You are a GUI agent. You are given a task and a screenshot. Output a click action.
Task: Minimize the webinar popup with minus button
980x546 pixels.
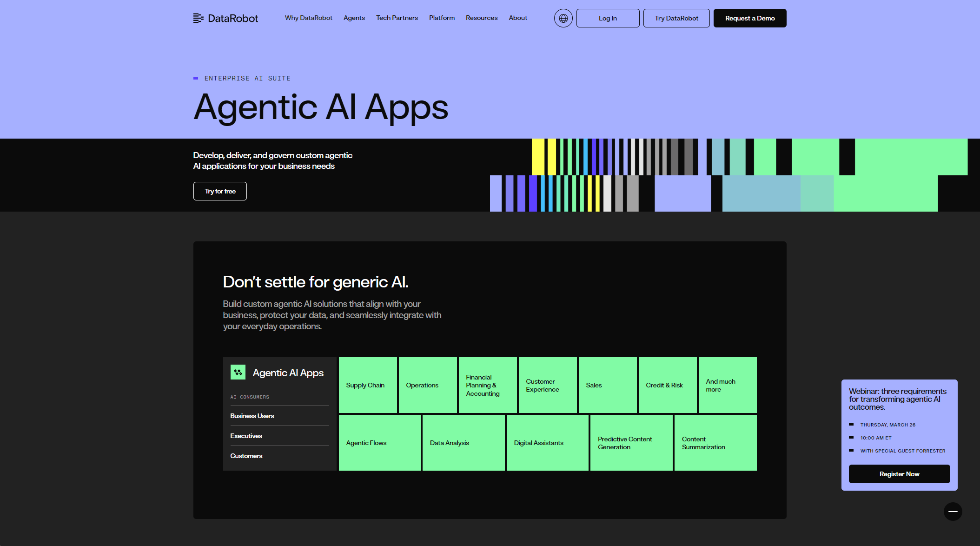coord(953,512)
